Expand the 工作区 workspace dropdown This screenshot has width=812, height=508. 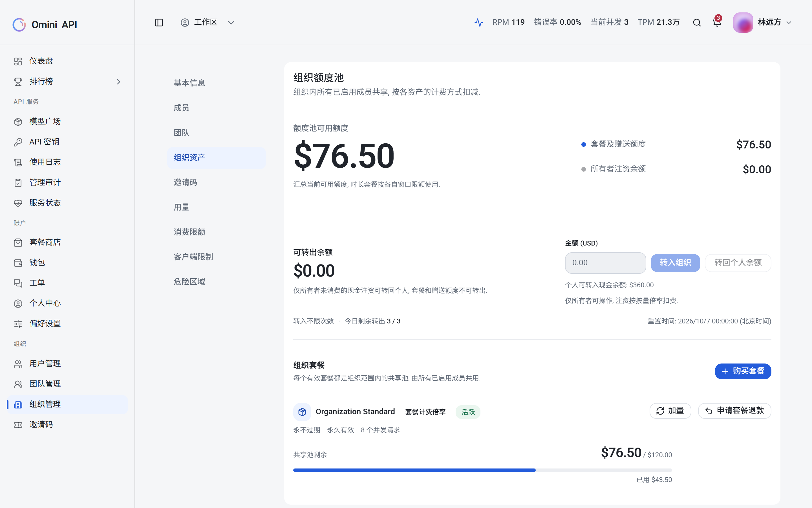208,23
